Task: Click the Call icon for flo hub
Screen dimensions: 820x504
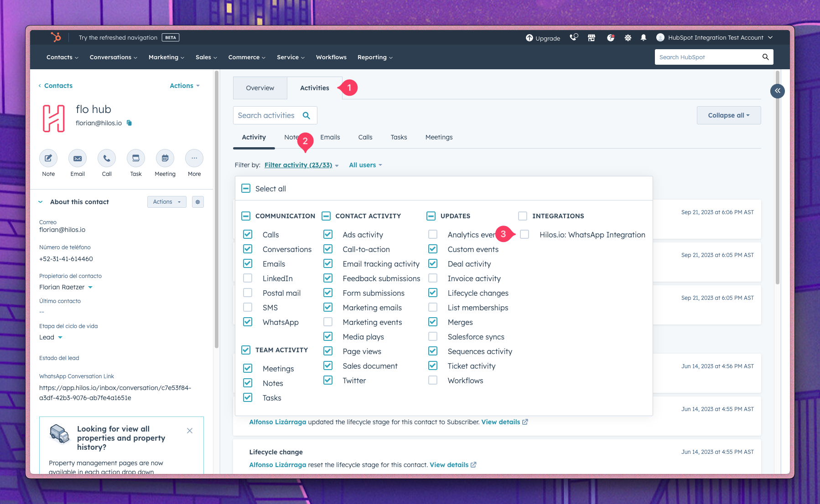Action: 106,158
